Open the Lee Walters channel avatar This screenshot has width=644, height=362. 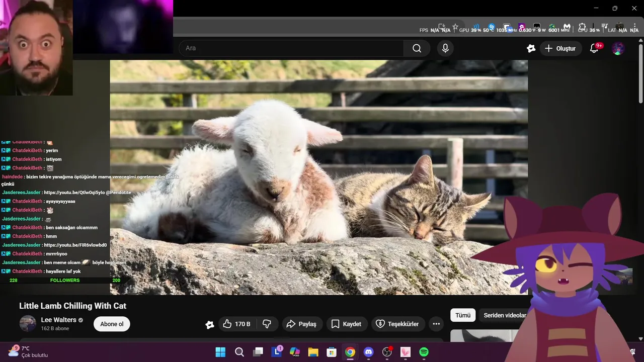click(28, 323)
